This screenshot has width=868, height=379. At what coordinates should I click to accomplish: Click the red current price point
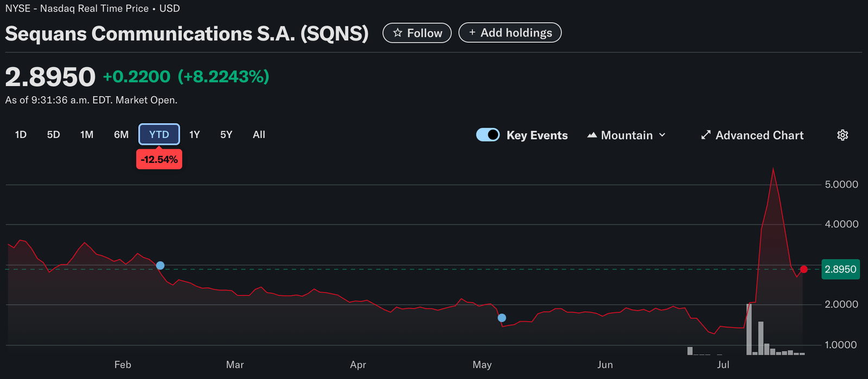pos(803,269)
